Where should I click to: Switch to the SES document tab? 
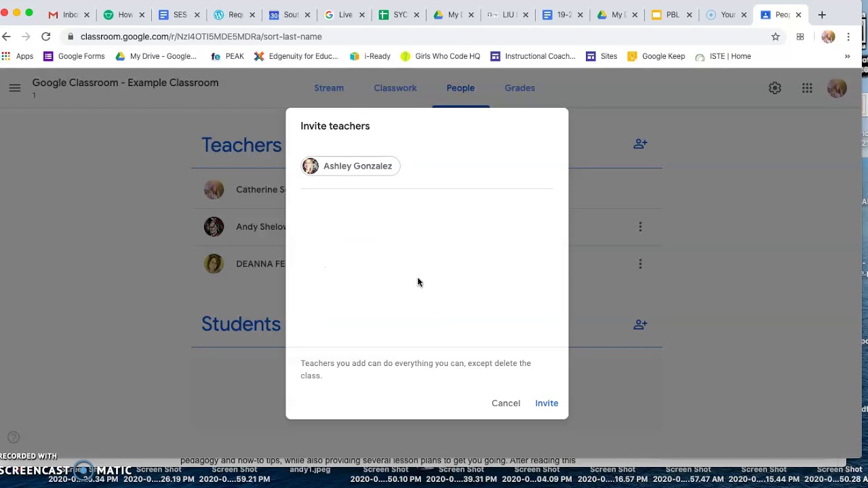point(179,14)
